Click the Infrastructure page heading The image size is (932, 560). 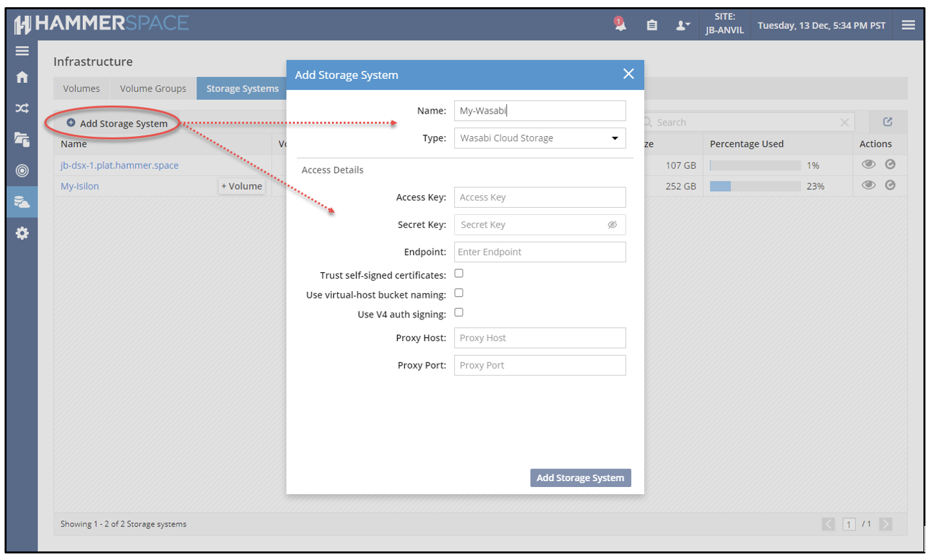click(x=93, y=61)
